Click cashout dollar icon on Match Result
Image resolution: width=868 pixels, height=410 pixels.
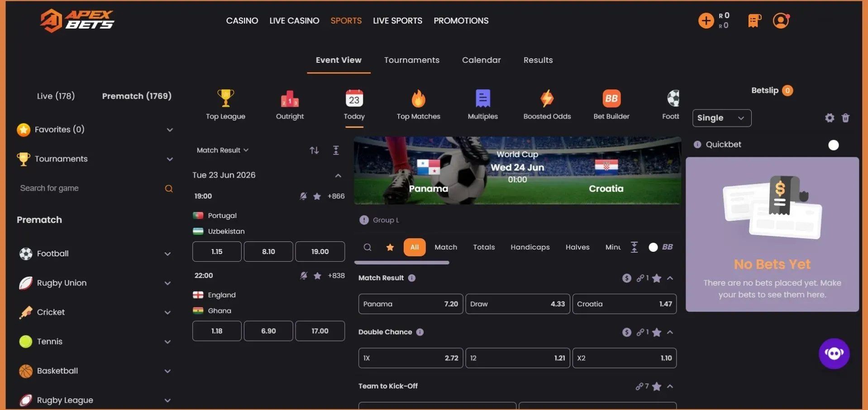pos(626,278)
